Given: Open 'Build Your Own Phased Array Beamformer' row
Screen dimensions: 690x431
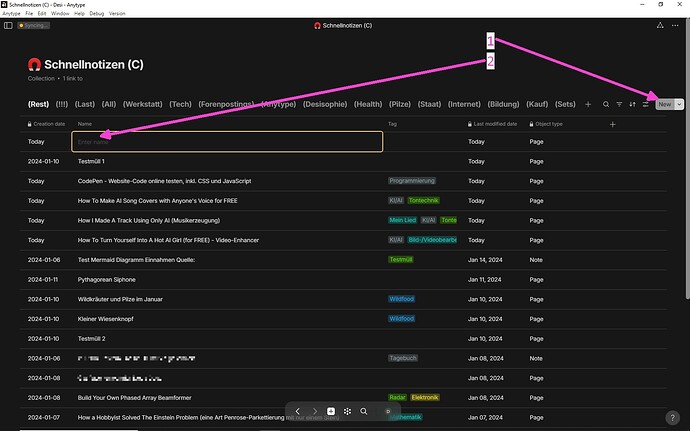Looking at the screenshot, I should pyautogui.click(x=343, y=398).
